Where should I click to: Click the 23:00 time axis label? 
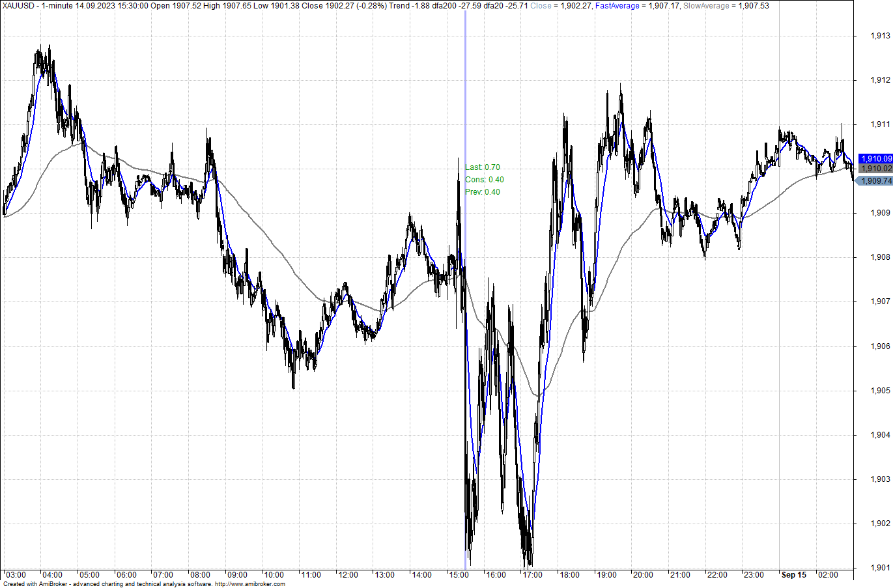(x=754, y=575)
